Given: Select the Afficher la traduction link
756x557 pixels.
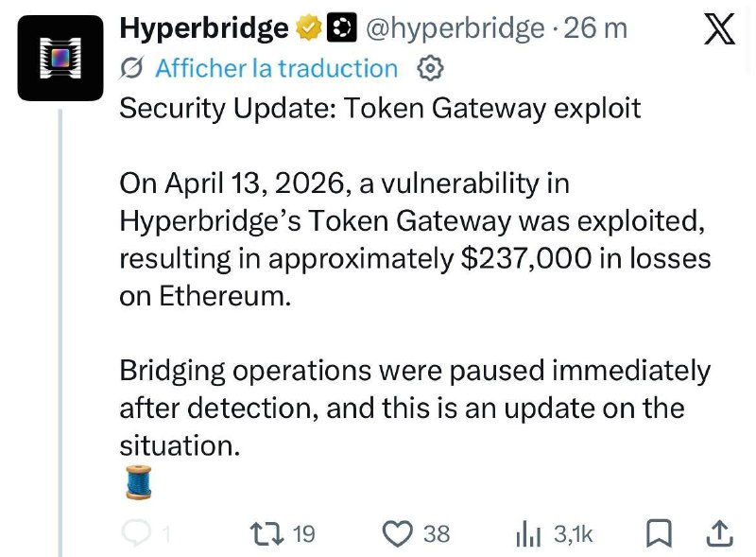Looking at the screenshot, I should click(276, 68).
